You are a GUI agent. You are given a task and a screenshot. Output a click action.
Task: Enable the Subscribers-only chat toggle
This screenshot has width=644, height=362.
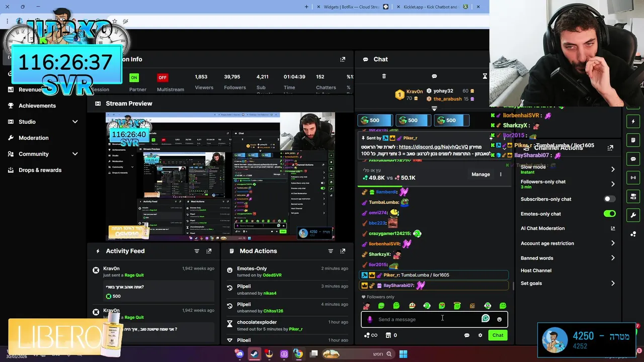tap(610, 199)
